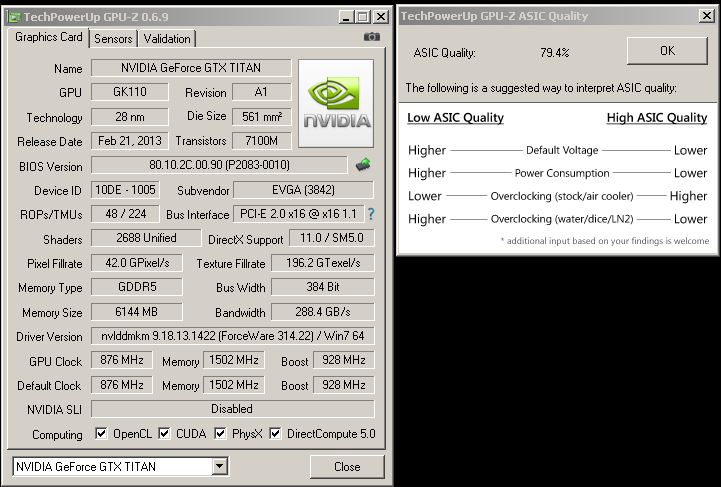Toggle the OpenCL checkbox

(101, 433)
